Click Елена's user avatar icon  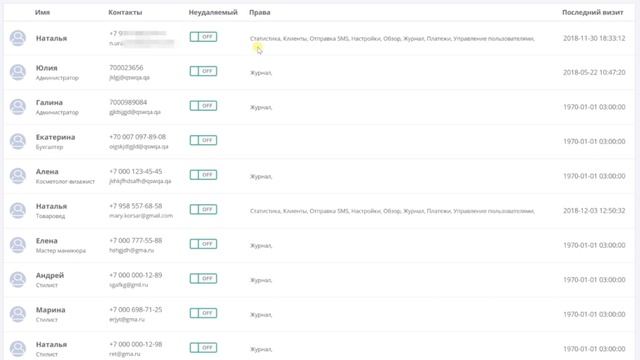pos(18,245)
